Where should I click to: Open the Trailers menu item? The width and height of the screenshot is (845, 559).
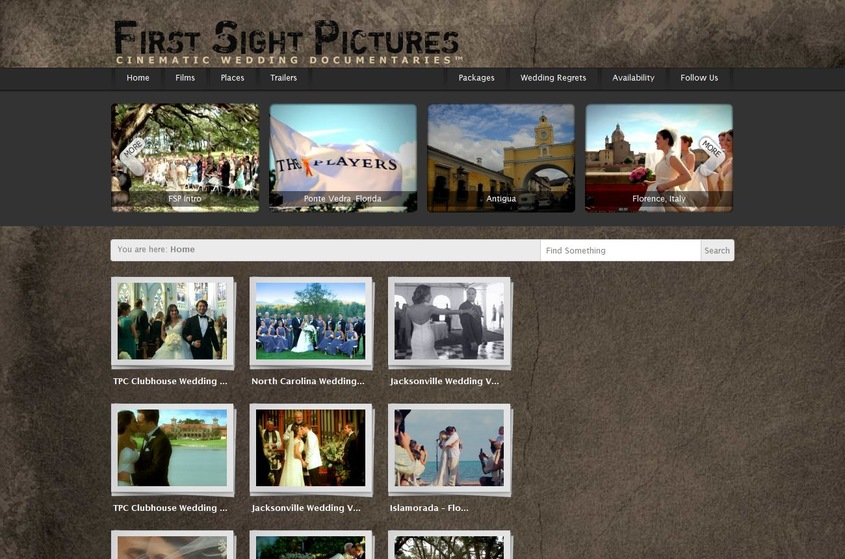click(283, 78)
